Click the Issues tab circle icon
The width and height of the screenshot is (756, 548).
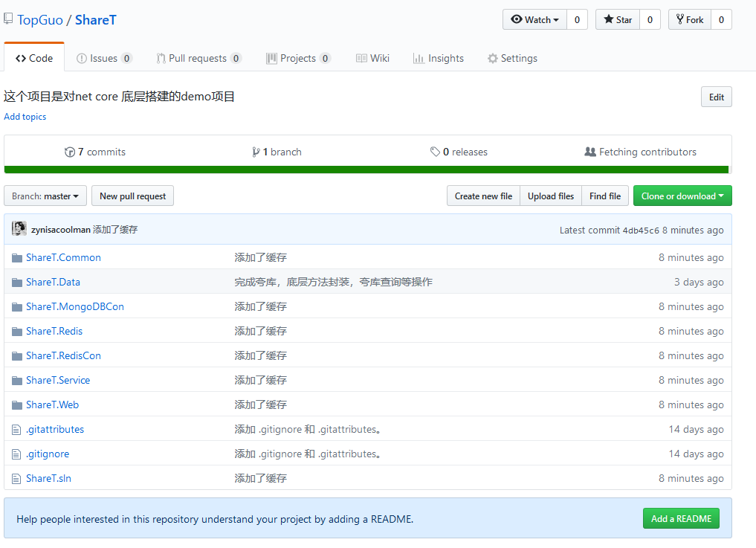click(x=82, y=59)
